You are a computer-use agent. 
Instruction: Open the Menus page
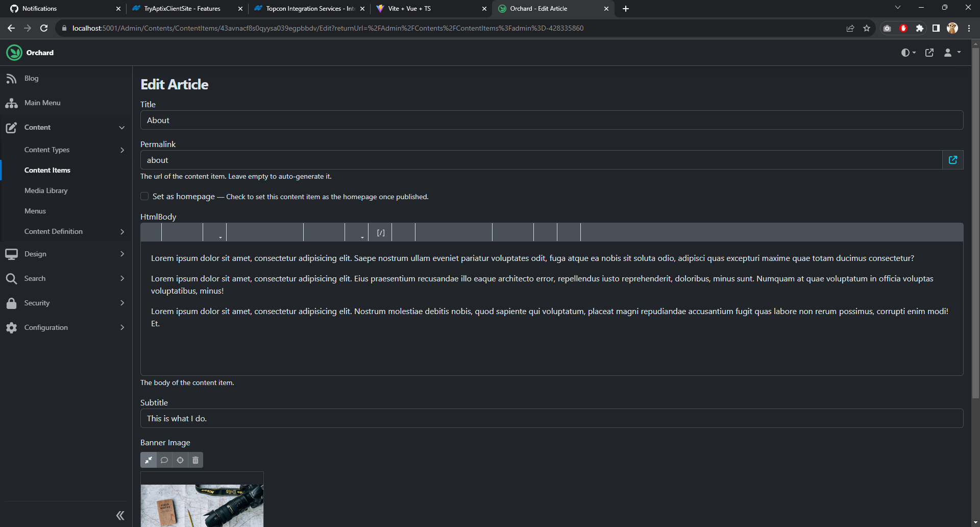(x=35, y=211)
